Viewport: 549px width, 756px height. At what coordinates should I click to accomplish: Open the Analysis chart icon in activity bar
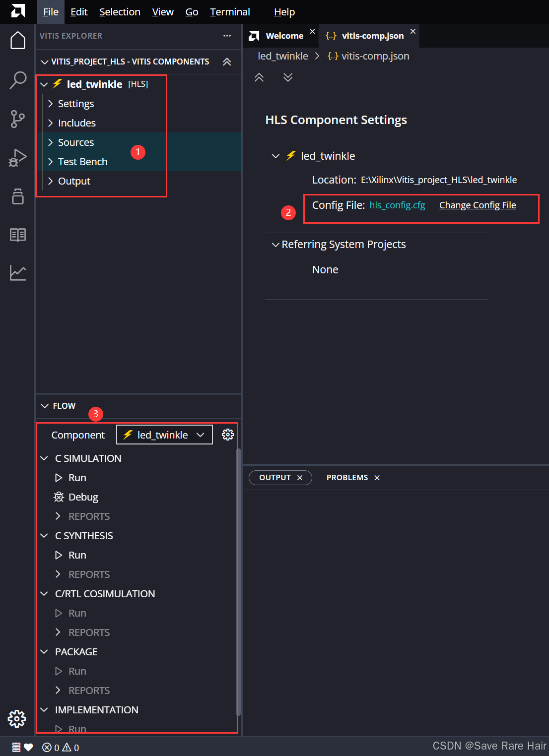pyautogui.click(x=18, y=272)
